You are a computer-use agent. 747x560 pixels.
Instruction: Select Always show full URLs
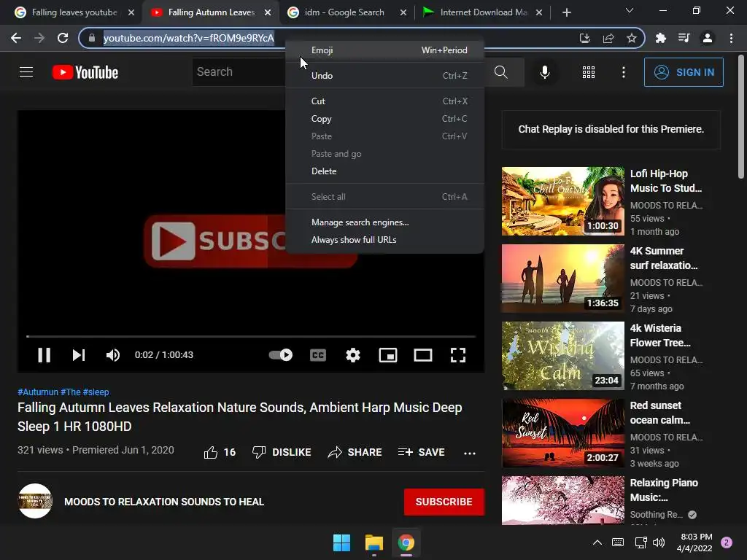[385, 239]
